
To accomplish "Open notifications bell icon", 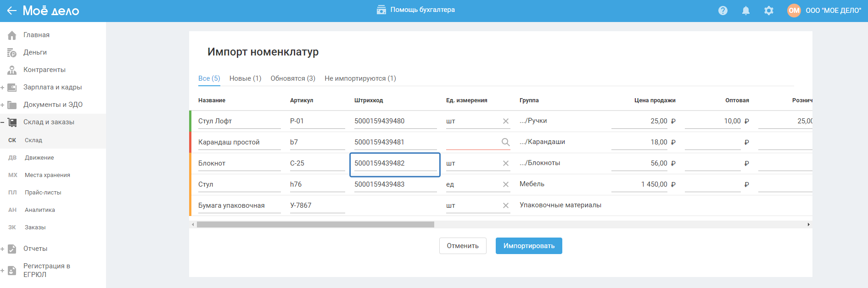I will 745,11.
